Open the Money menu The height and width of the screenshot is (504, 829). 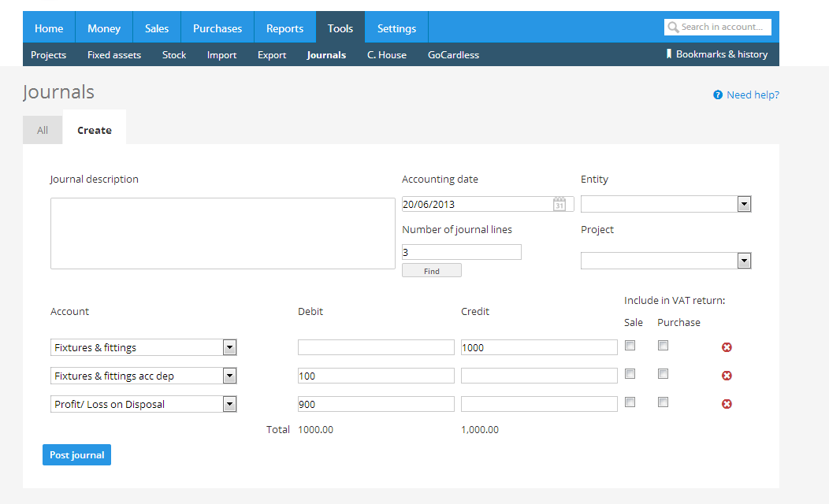(x=104, y=28)
